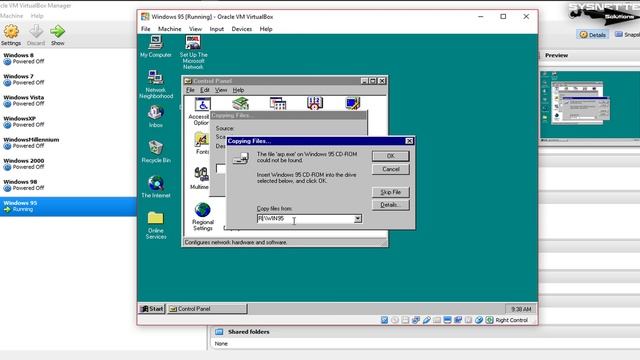The width and height of the screenshot is (640, 360).
Task: Open the Control Panel Help menu
Action: [x=238, y=90]
